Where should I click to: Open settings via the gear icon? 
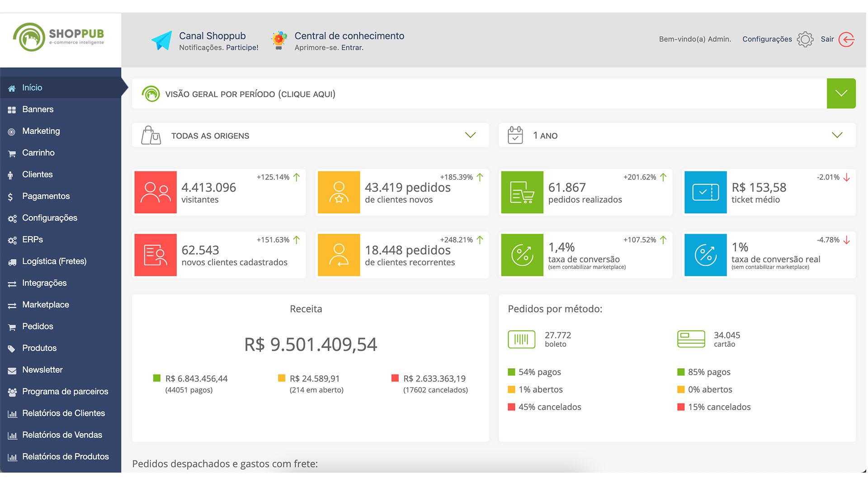(805, 39)
